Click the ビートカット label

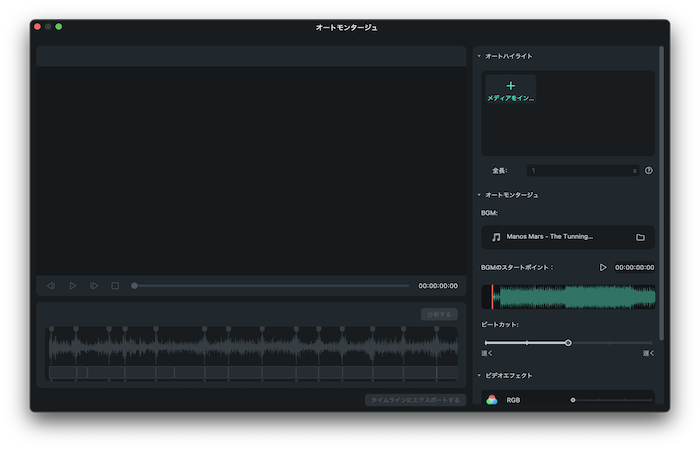500,325
